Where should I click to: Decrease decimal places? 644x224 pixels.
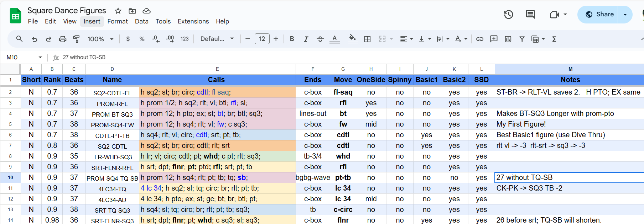click(156, 39)
